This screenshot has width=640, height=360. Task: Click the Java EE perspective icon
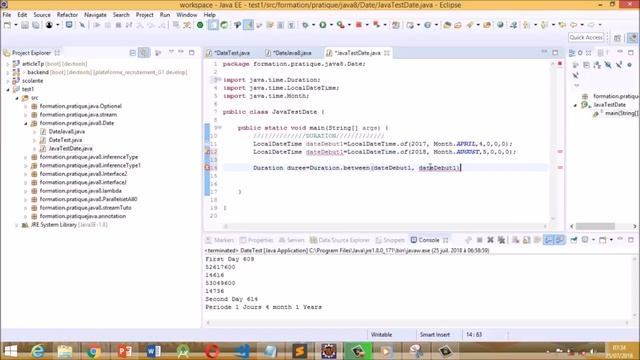click(x=632, y=38)
